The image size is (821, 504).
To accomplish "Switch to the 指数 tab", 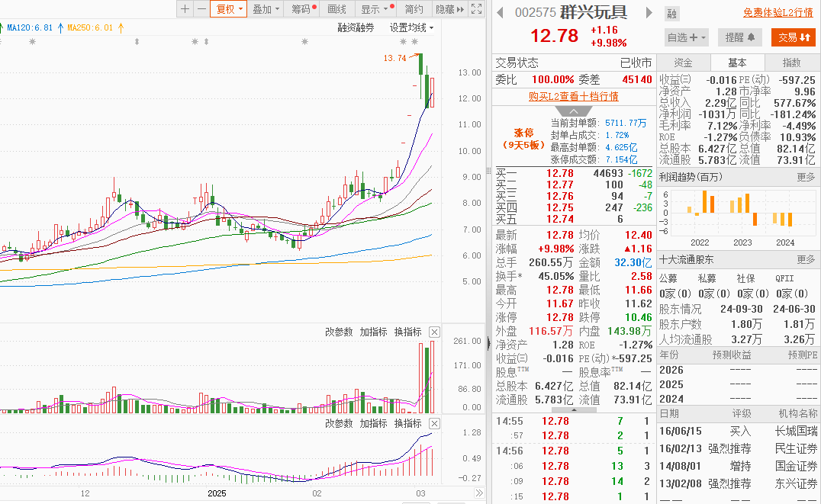I will click(791, 63).
